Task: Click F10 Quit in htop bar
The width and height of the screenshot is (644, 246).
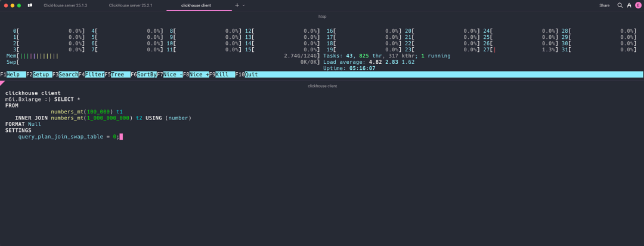Action: click(246, 75)
